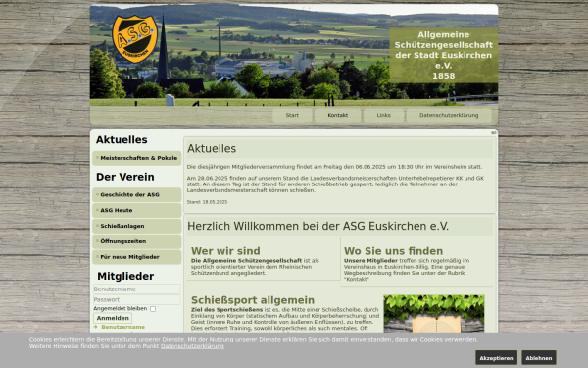
Task: Click the 'Aktuelles' content panel heading
Action: pyautogui.click(x=212, y=149)
